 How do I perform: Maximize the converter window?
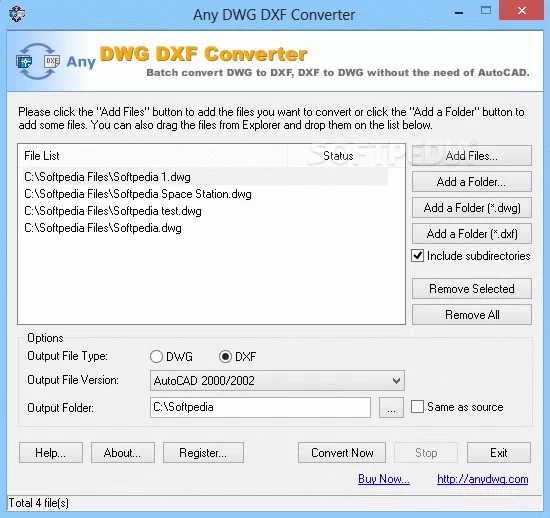(486, 11)
